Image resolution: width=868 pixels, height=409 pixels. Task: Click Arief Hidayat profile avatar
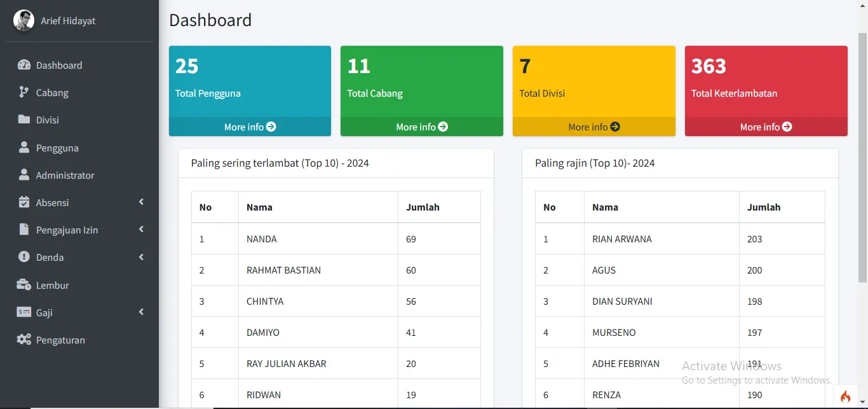[x=24, y=20]
